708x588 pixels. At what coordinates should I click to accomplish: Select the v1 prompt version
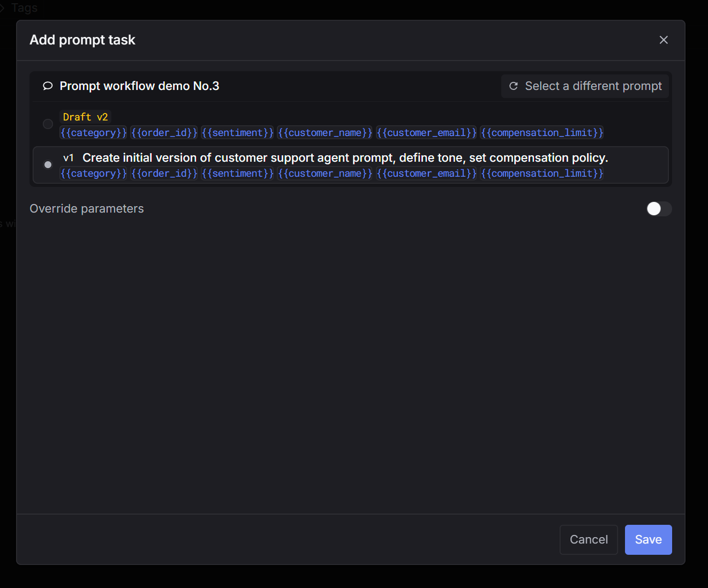tap(48, 164)
